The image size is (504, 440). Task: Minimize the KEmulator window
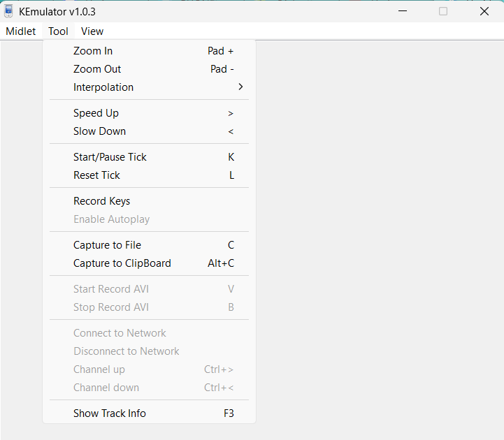click(x=403, y=11)
